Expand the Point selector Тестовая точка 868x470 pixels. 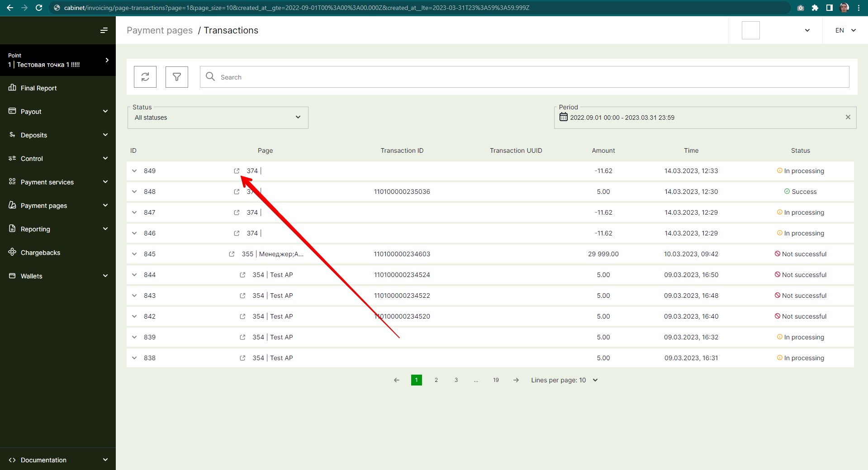point(58,60)
